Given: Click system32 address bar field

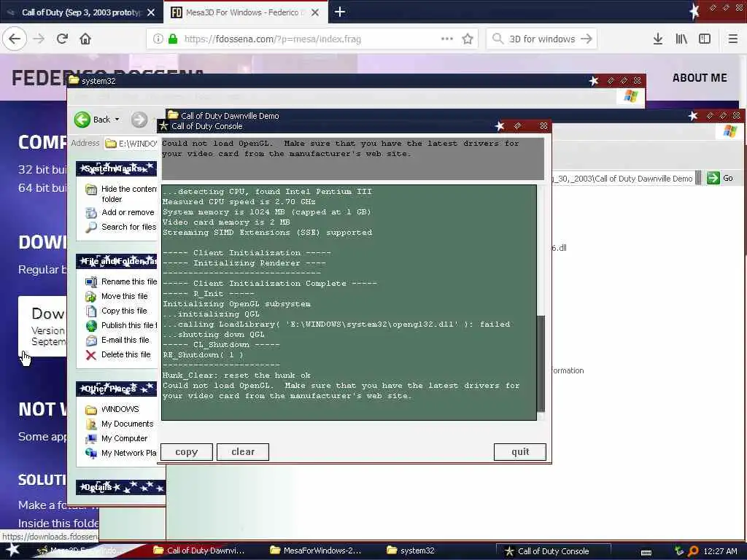Looking at the screenshot, I should [131, 144].
